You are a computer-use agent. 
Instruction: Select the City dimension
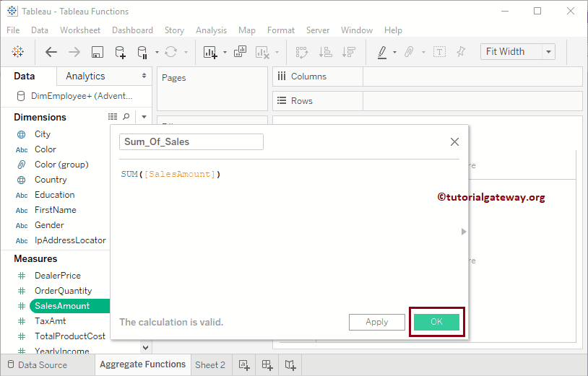(x=43, y=134)
